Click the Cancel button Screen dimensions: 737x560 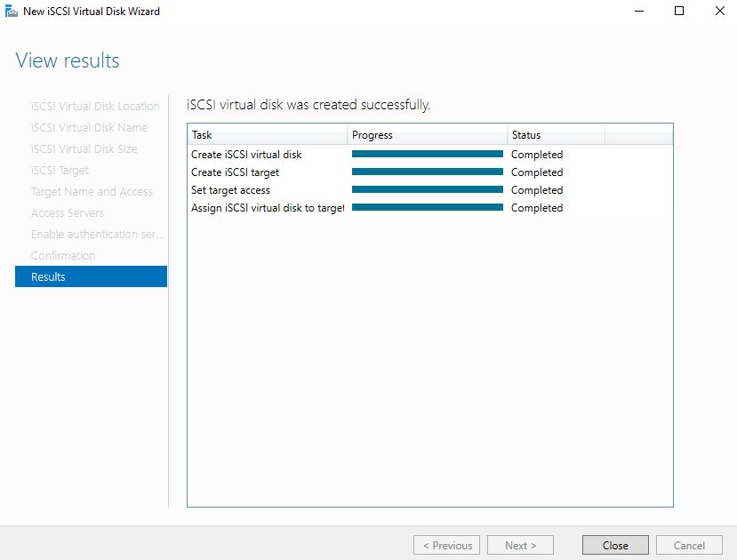tap(689, 545)
